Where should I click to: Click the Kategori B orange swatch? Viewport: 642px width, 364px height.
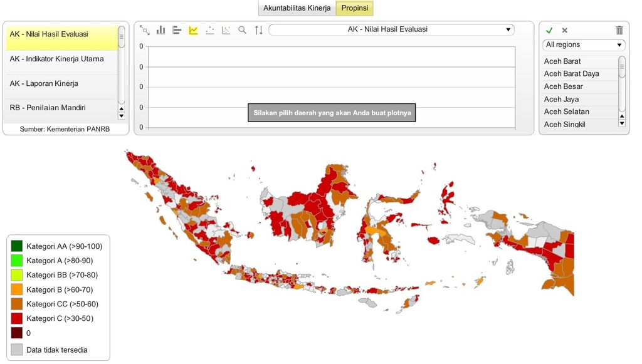pyautogui.click(x=17, y=289)
